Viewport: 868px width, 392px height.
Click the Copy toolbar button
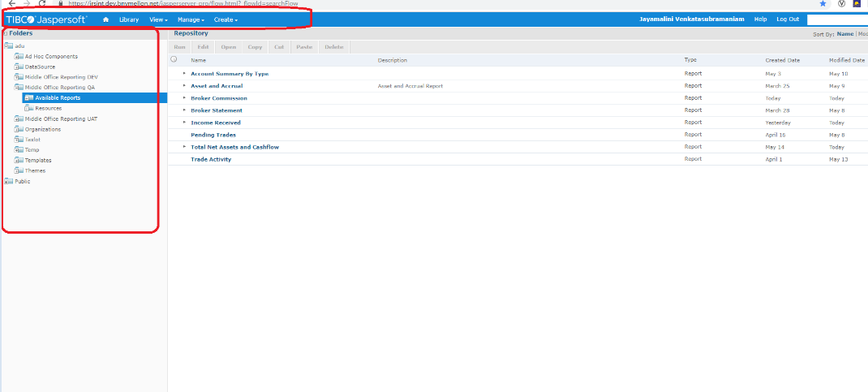tap(256, 47)
